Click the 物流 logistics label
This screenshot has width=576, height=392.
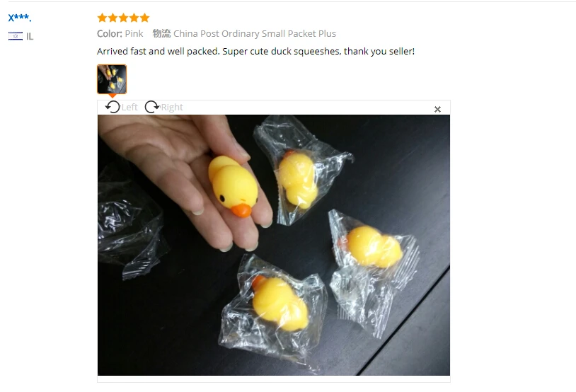(x=161, y=33)
